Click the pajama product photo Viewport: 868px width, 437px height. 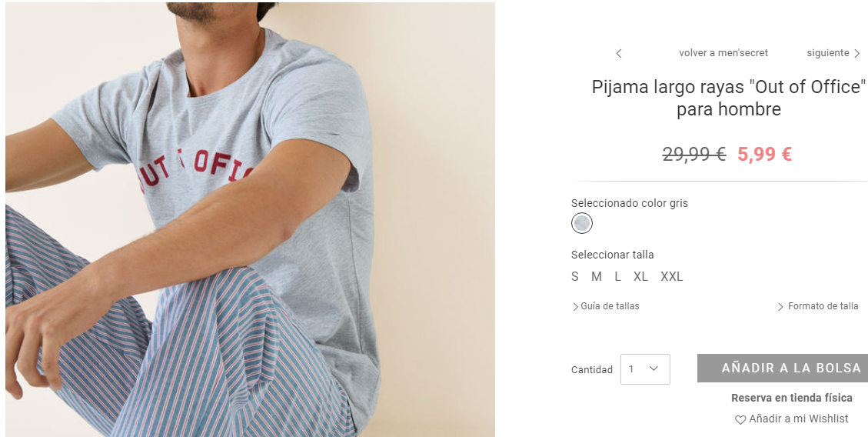[250, 219]
